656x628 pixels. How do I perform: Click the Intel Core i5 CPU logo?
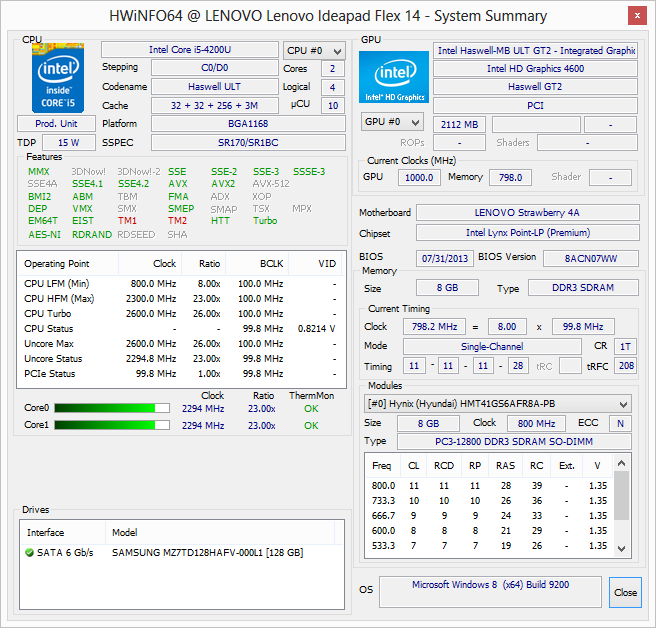[x=58, y=78]
